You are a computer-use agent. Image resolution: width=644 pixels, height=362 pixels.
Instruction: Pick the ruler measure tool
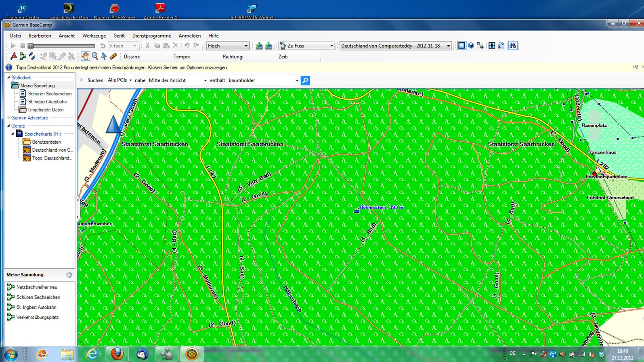point(113,56)
